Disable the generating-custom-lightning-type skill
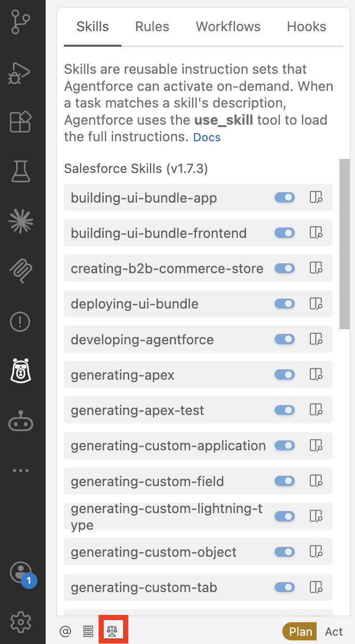Screen dimensions: 355x644 (284, 516)
